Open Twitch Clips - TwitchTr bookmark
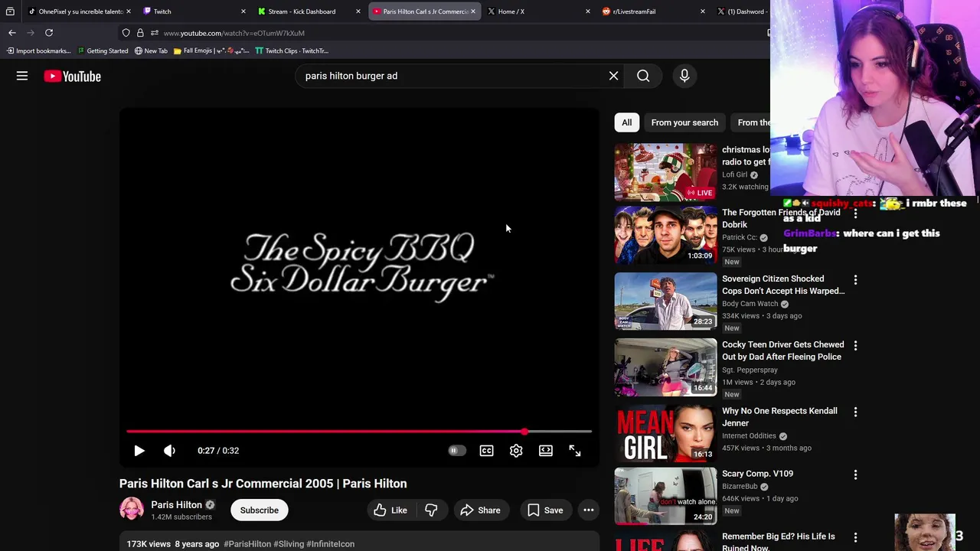 pos(292,51)
